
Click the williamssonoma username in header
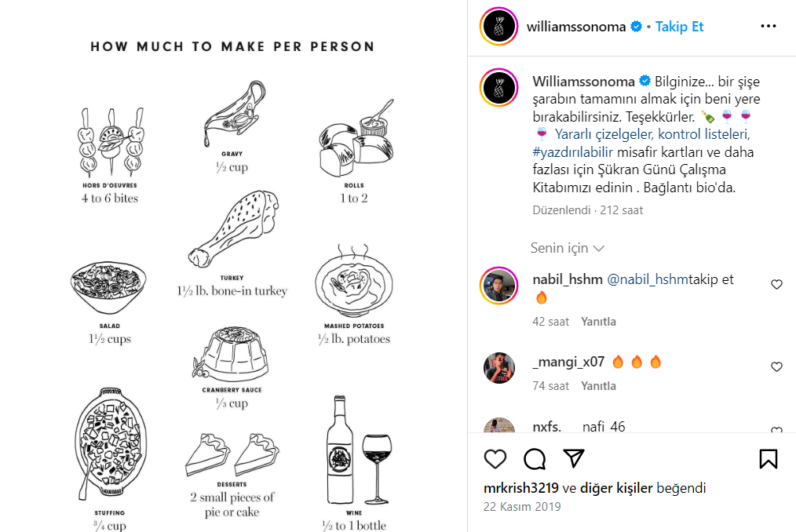(x=576, y=27)
